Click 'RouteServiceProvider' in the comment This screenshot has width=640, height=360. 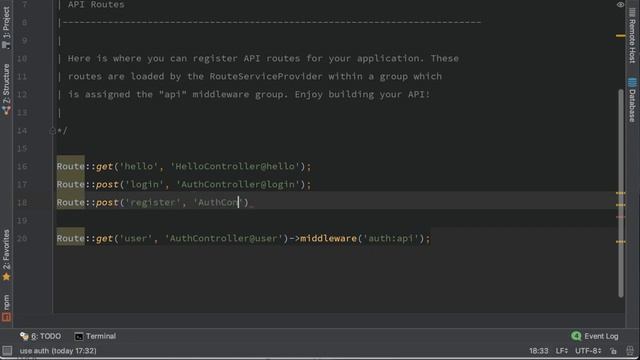(x=266, y=76)
